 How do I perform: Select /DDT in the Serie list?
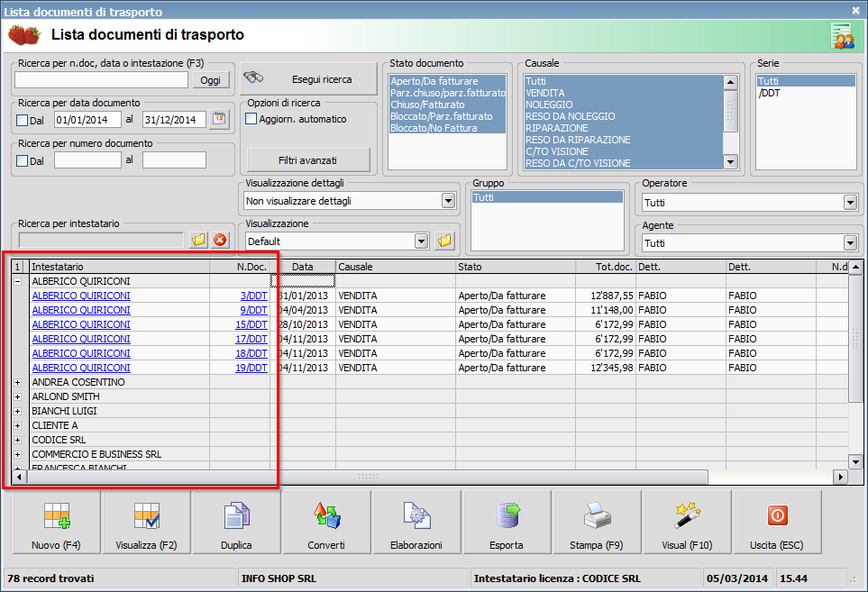(x=806, y=93)
